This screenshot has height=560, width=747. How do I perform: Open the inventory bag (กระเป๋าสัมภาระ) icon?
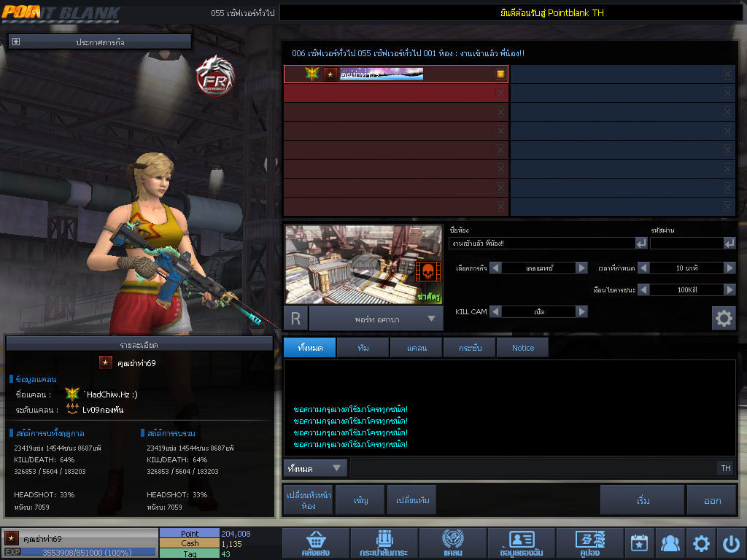[384, 542]
